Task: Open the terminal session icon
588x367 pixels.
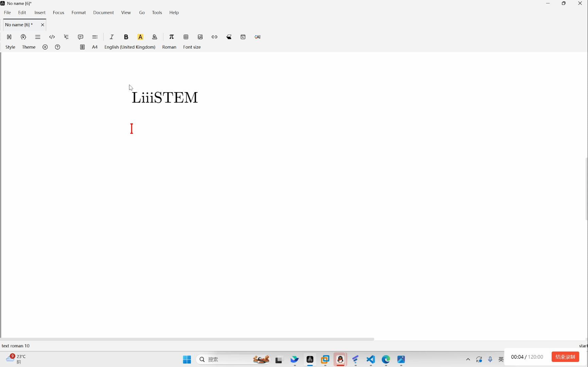Action: (x=243, y=37)
